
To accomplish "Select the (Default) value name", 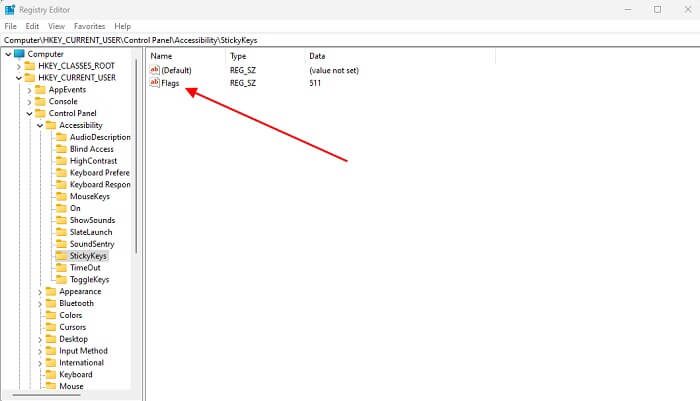I will pos(176,71).
